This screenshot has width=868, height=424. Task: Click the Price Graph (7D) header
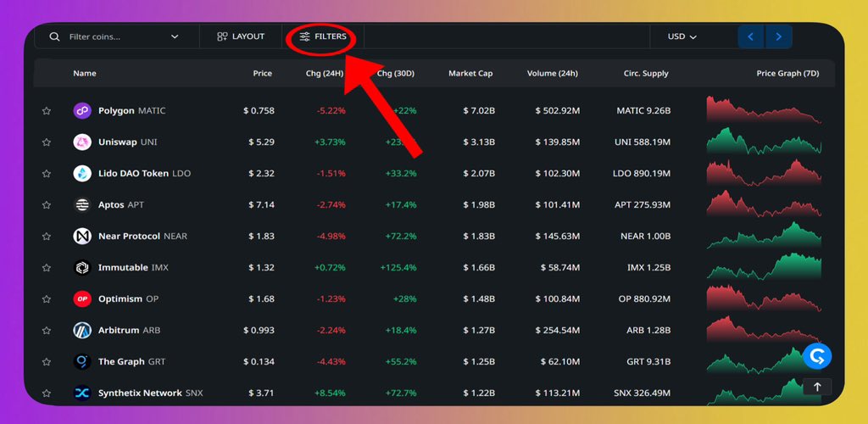click(787, 73)
